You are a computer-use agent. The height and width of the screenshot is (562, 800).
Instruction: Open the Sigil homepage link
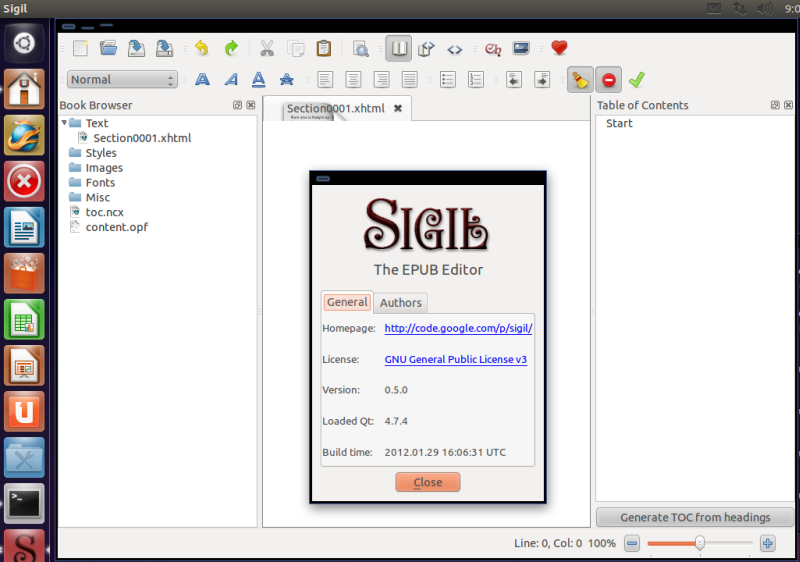coord(458,328)
